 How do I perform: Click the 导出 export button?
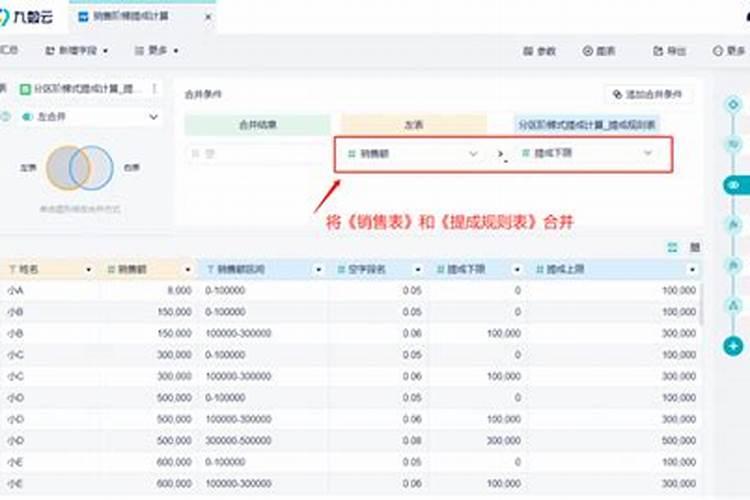pyautogui.click(x=670, y=51)
